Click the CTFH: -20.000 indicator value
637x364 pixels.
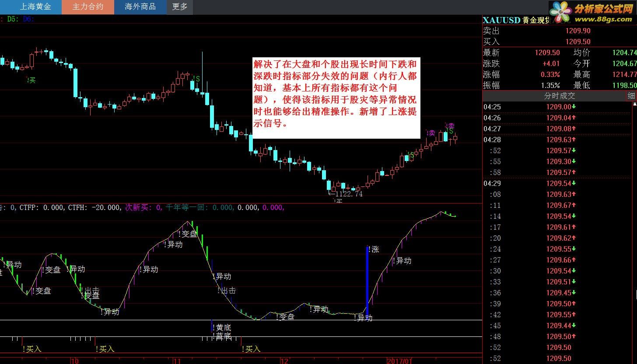pos(95,207)
